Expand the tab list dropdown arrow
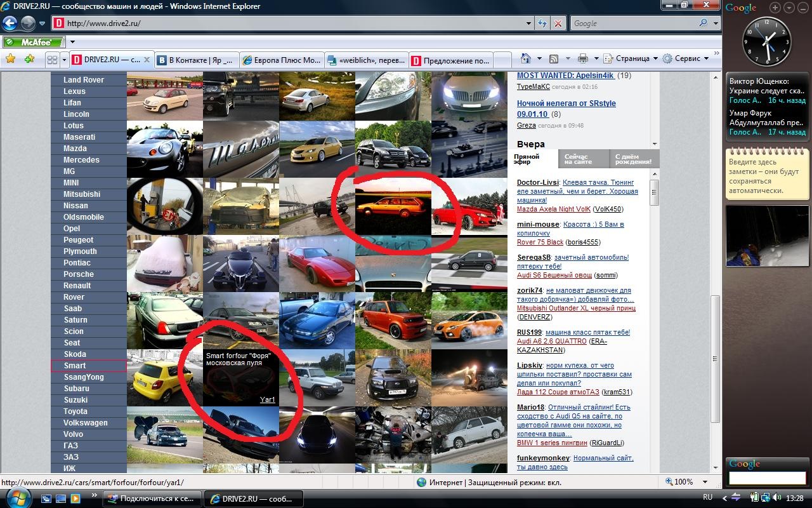The image size is (812, 508). click(x=64, y=59)
